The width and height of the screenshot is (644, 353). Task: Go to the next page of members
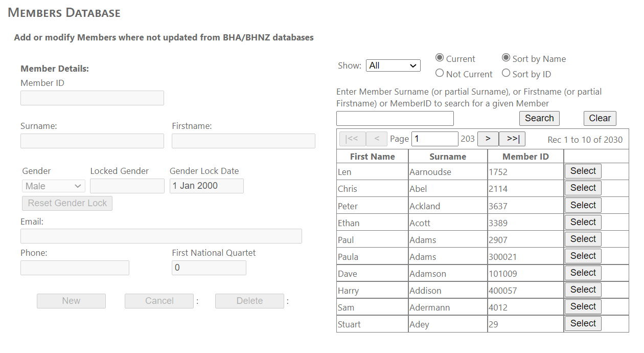point(488,139)
